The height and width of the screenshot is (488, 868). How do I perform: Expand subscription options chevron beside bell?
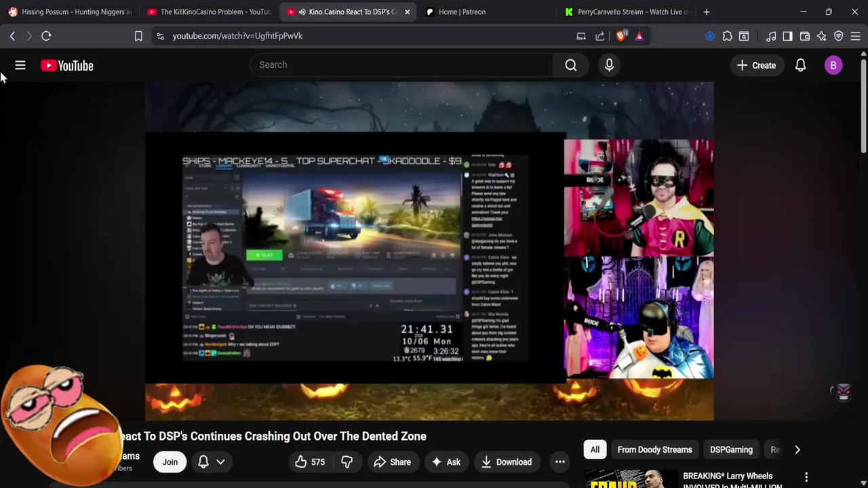click(220, 462)
